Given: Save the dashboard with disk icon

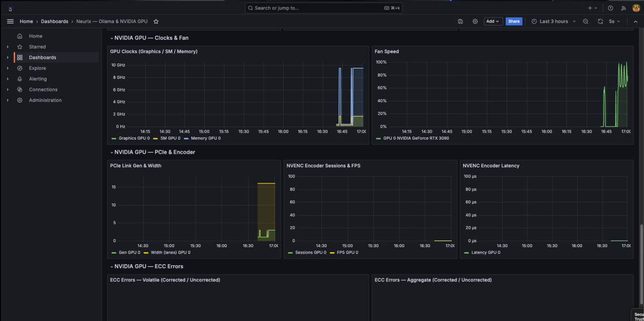Looking at the screenshot, I should (x=460, y=22).
